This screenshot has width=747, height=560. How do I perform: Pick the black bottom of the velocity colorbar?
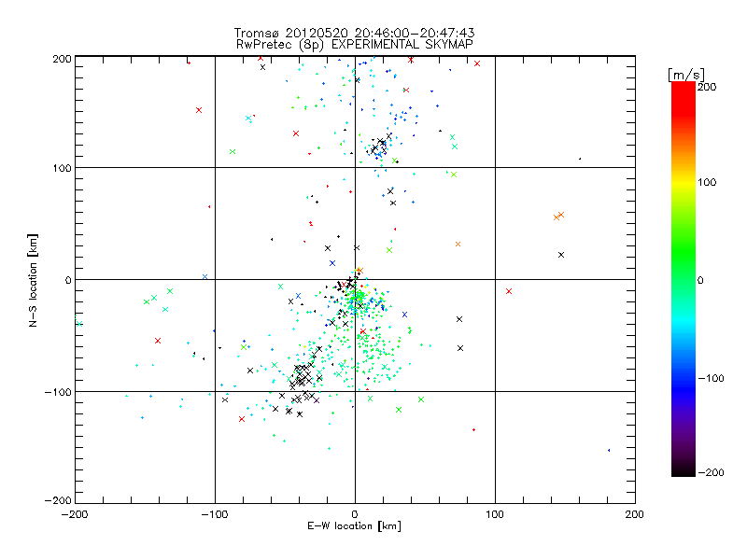click(x=684, y=469)
